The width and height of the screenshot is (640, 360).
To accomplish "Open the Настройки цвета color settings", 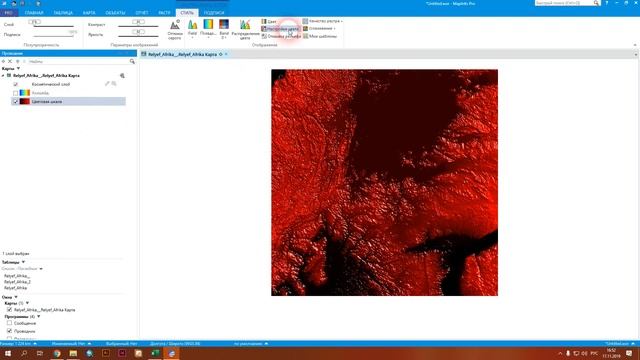I will coord(280,29).
